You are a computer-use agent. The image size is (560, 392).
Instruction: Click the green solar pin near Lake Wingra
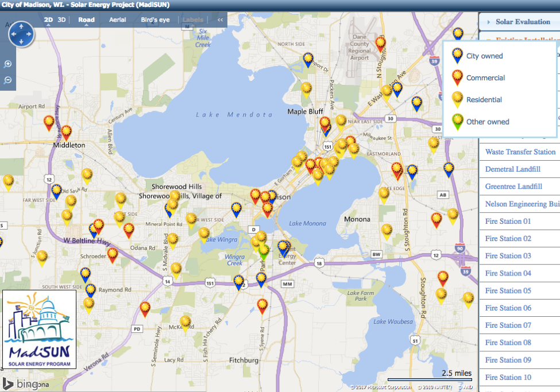264,250
